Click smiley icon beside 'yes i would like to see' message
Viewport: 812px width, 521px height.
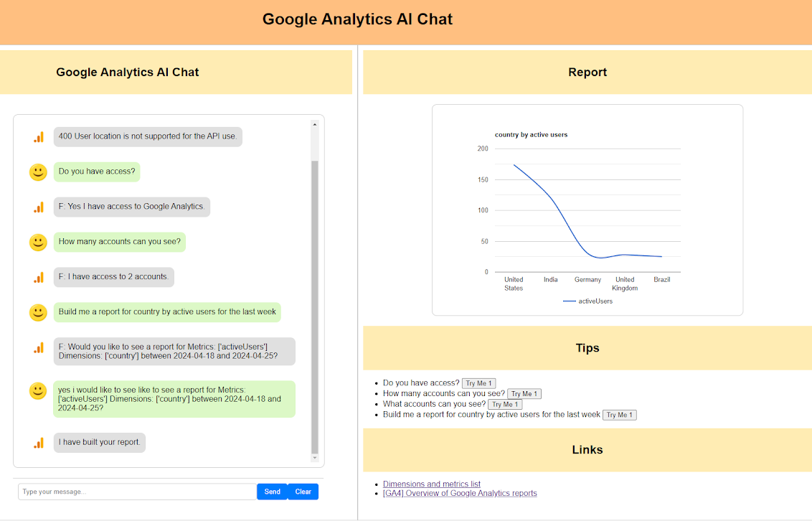38,391
